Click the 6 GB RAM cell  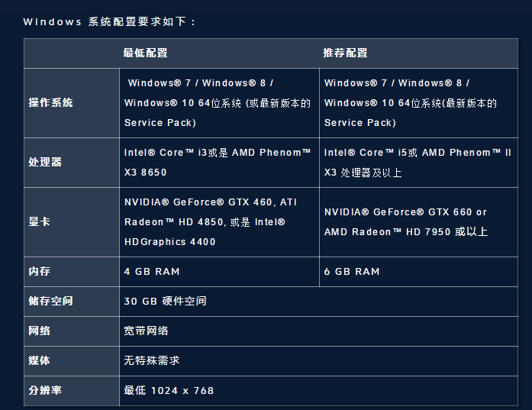tap(352, 272)
